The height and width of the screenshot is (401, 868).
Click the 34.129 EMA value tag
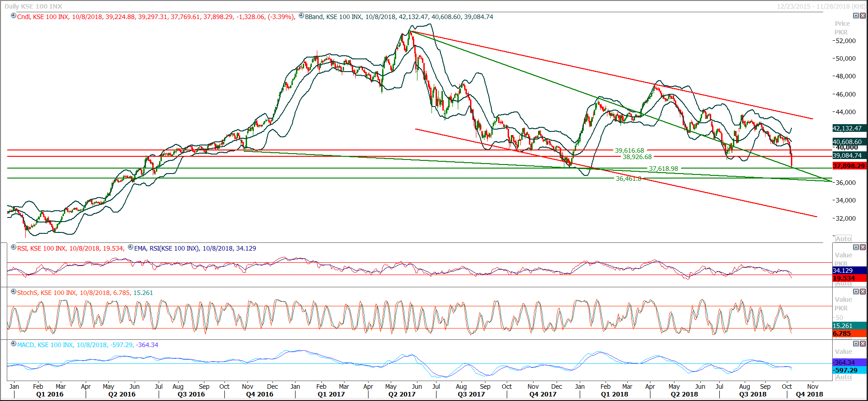coord(849,271)
